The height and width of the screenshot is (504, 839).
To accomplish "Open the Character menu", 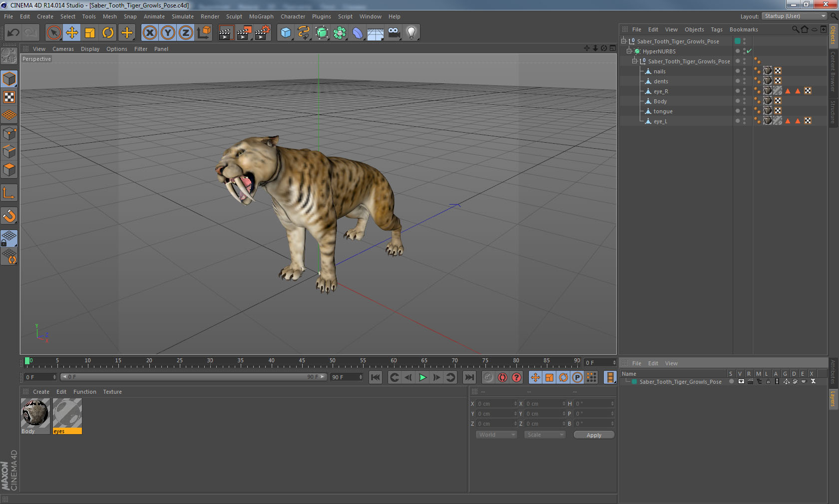I will tap(293, 16).
